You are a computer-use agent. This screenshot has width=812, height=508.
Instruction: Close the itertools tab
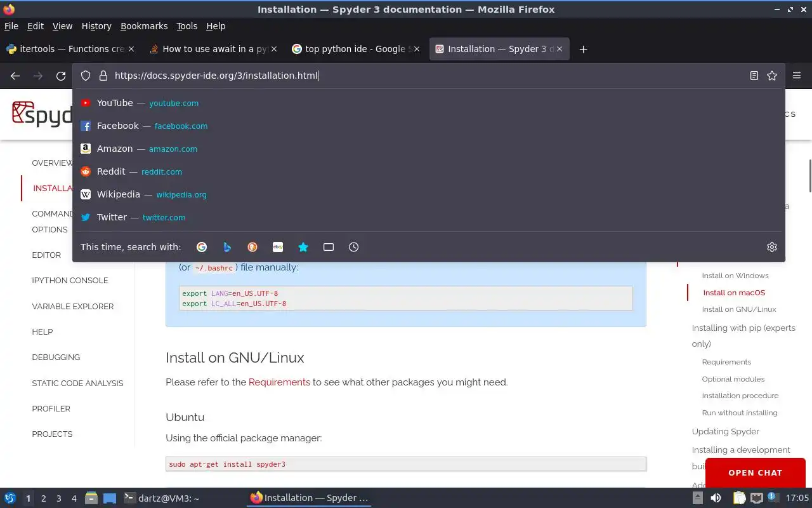[131, 49]
